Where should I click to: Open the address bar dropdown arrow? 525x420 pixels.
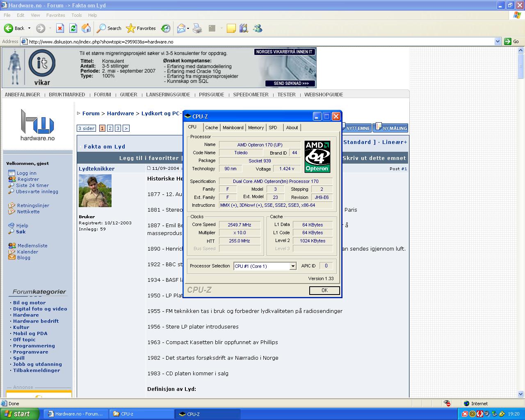pos(498,41)
